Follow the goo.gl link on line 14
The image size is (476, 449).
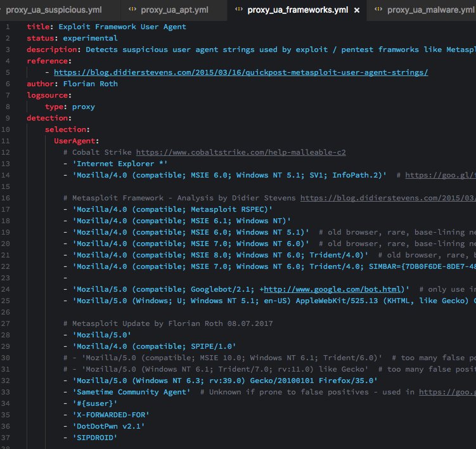pos(441,175)
